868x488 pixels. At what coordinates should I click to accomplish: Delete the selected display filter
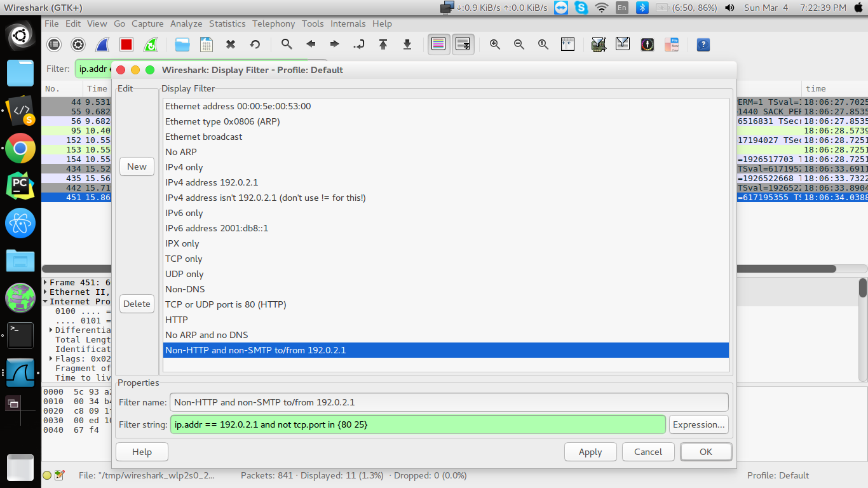137,304
